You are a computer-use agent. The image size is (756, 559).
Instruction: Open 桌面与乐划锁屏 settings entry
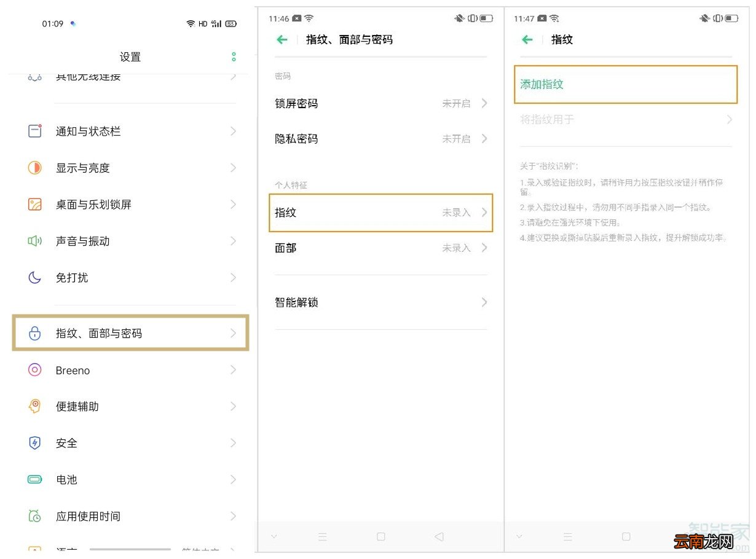[130, 205]
